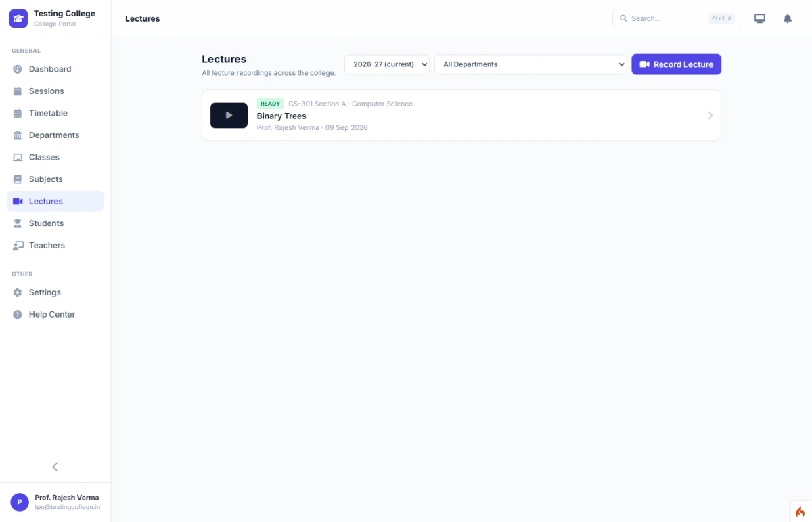Click the Help Center question icon
Viewport: 812px width, 522px height.
(18, 315)
